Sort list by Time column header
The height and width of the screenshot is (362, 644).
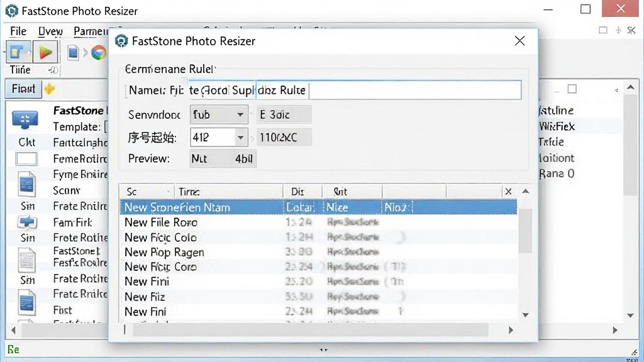pyautogui.click(x=229, y=192)
